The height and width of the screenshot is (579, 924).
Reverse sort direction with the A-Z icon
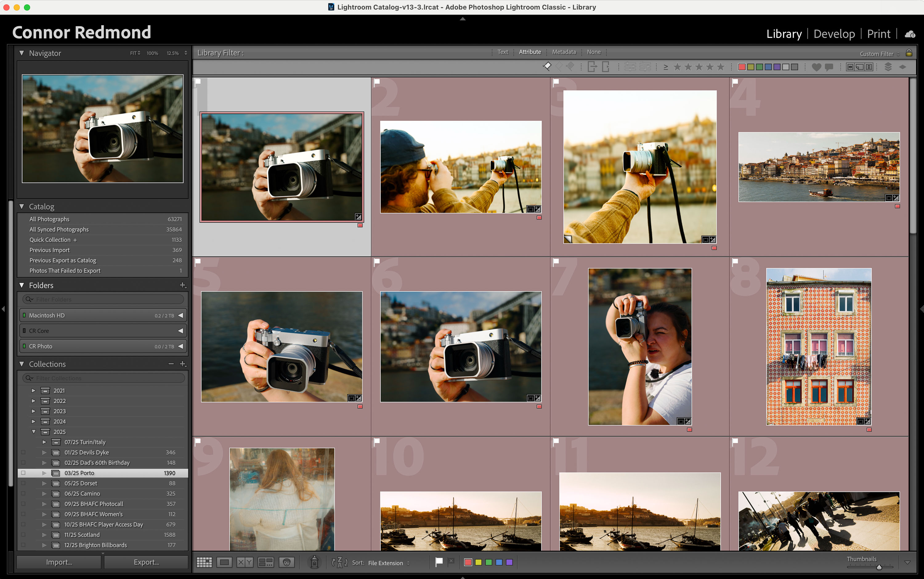(x=339, y=562)
